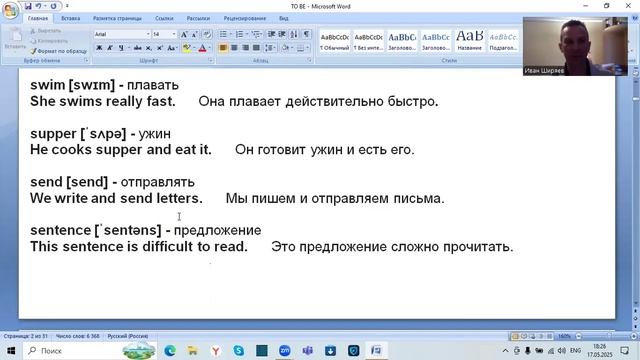The width and height of the screenshot is (640, 360).
Task: Apply the Название style
Action: [x=469, y=41]
